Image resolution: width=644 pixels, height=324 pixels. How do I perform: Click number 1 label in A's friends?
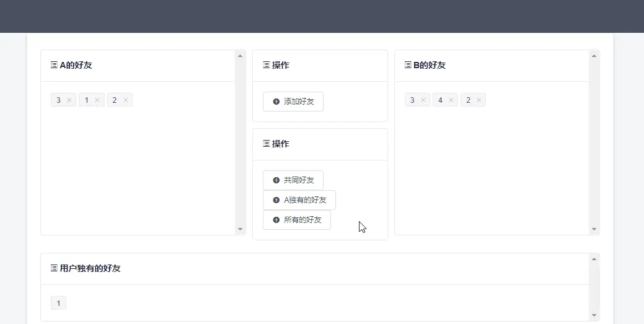[x=87, y=100]
